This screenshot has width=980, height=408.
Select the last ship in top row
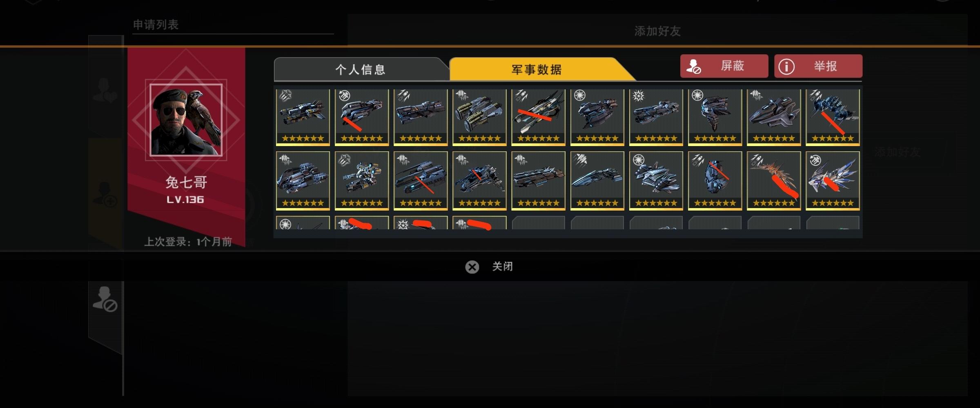833,117
